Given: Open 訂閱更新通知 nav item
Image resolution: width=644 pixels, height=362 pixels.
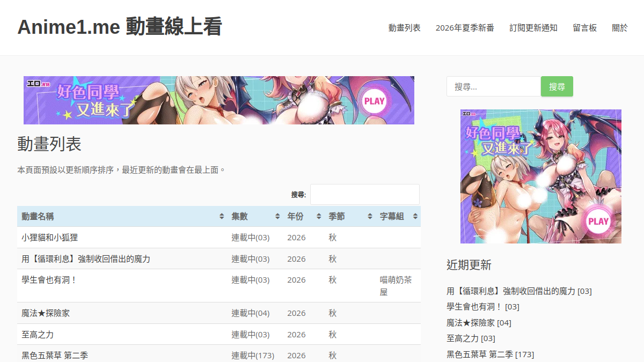Looking at the screenshot, I should click(x=533, y=28).
